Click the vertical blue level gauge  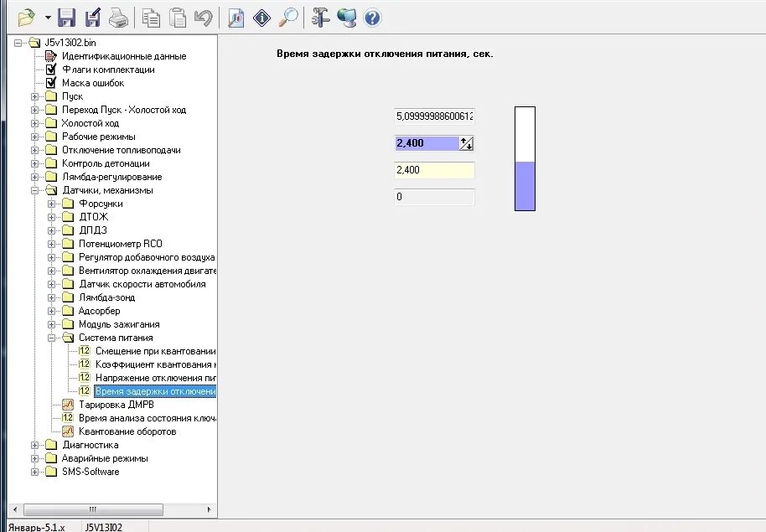(525, 159)
